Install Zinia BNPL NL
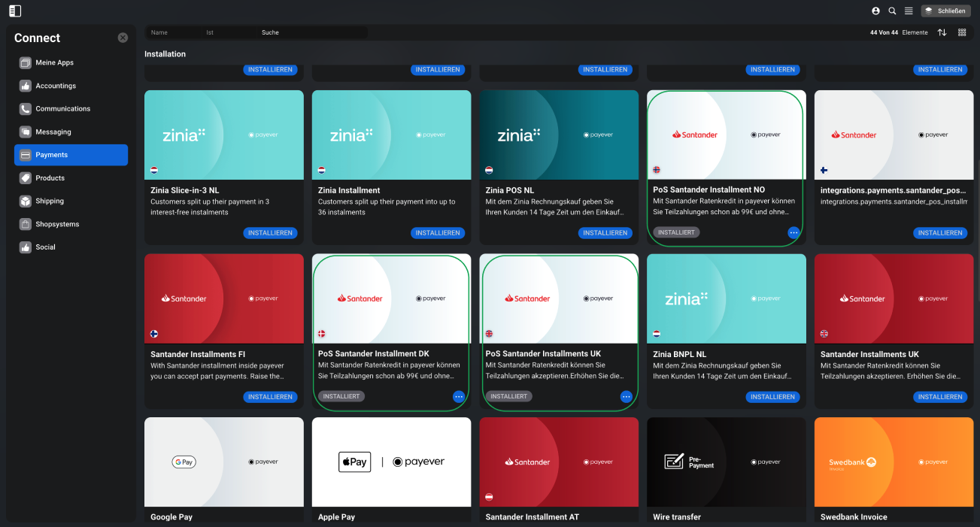This screenshot has height=527, width=980. [x=772, y=397]
